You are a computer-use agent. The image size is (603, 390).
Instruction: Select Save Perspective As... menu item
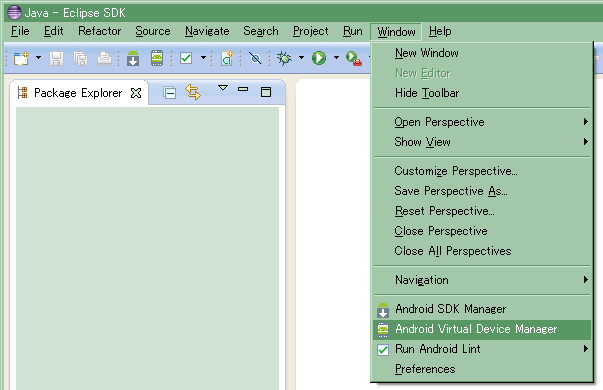click(482, 191)
